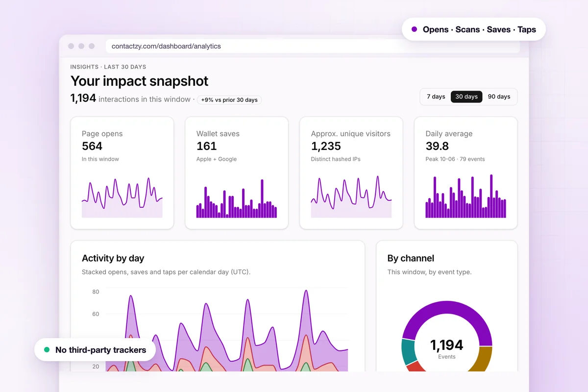Click the '1,194 Events' donut center
This screenshot has height=392, width=588.
[x=447, y=348]
